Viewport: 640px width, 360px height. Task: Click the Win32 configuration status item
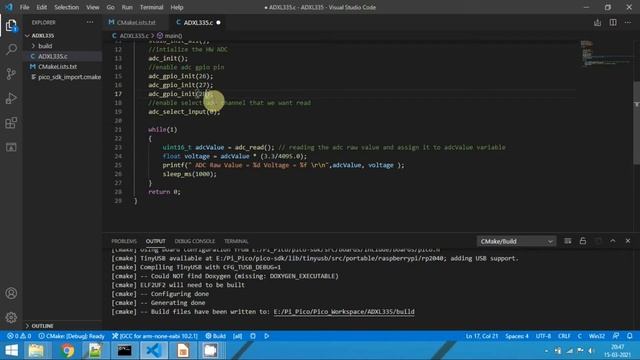tap(596, 336)
